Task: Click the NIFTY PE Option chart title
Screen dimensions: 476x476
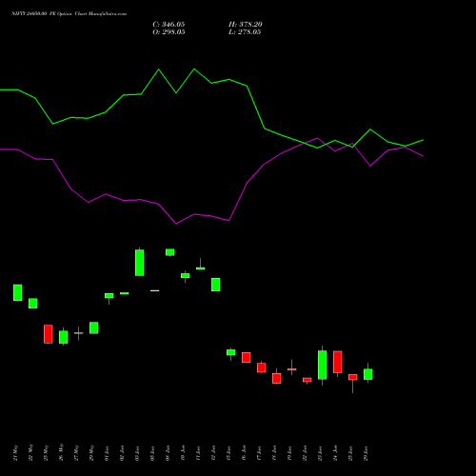Action: coord(69,14)
